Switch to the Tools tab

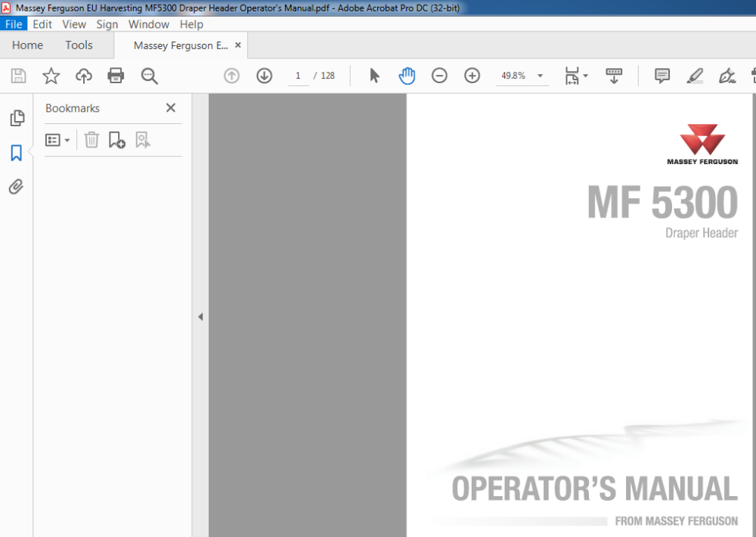(x=79, y=45)
